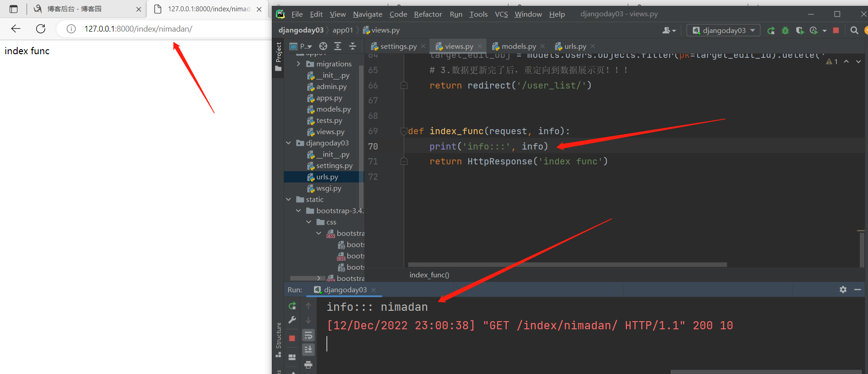Toggle the Structure tool window stripe button

[x=278, y=340]
